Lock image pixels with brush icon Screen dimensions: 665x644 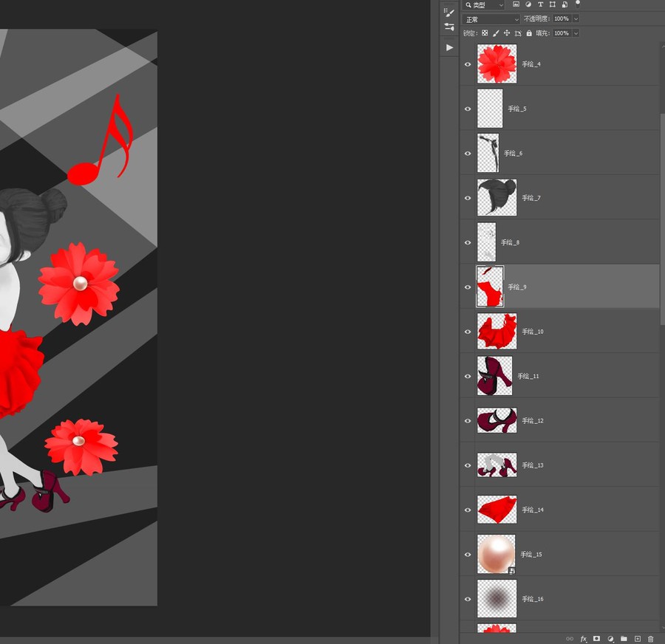click(496, 33)
